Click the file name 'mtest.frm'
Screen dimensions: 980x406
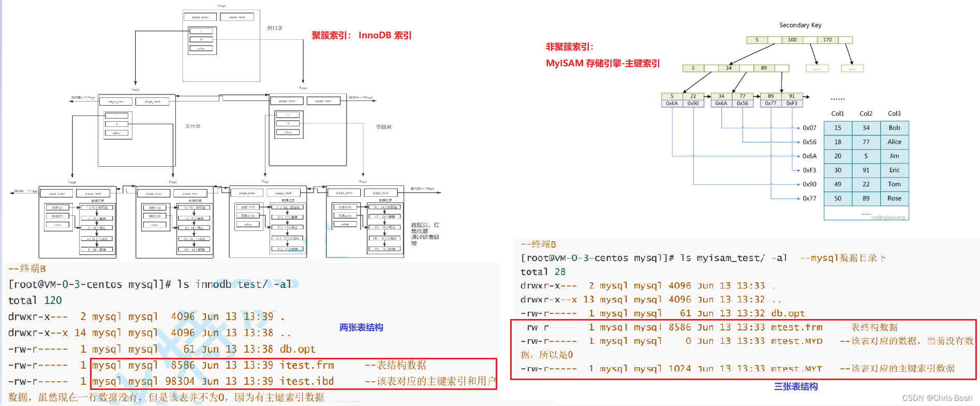pyautogui.click(x=797, y=327)
